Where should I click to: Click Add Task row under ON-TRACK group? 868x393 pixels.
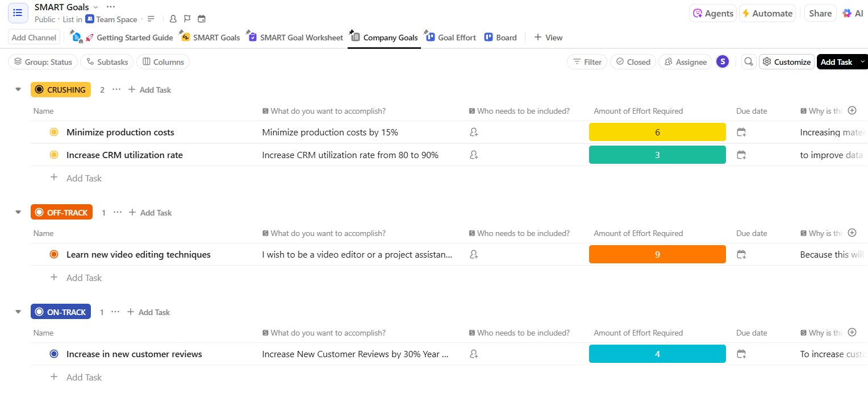[84, 377]
